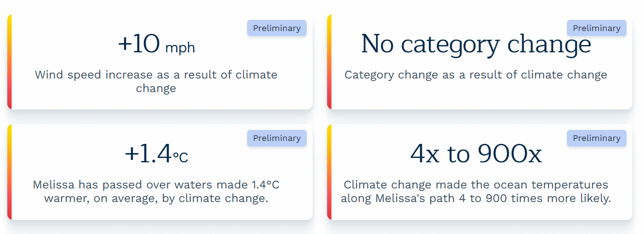Click the word category in the large headline
Screen dimensions: 644x234
pos(452,45)
